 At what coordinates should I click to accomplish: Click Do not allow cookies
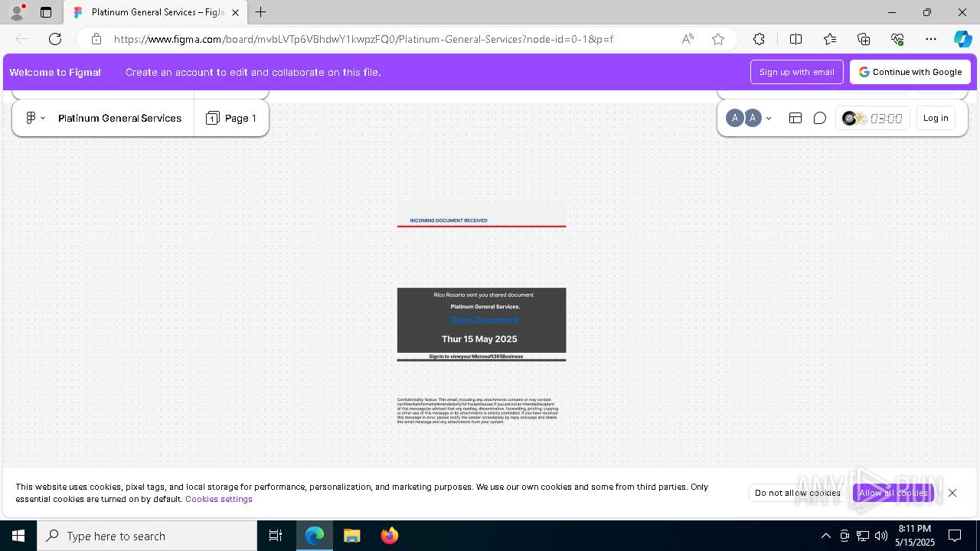point(798,493)
